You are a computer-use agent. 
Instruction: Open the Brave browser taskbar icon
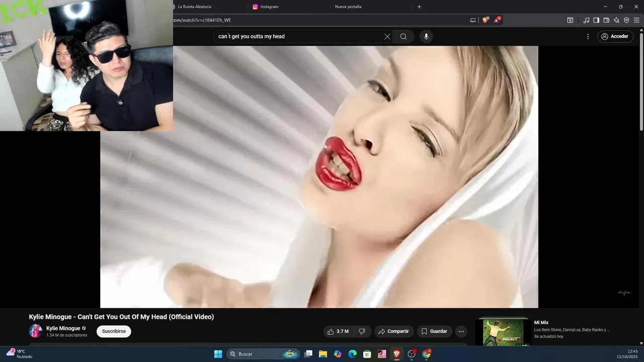pos(397,354)
